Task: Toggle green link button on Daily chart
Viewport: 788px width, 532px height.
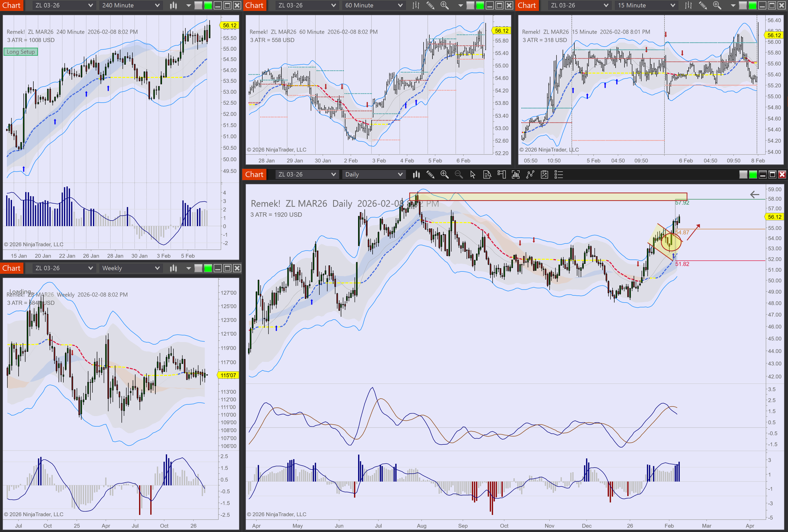Action: point(753,175)
